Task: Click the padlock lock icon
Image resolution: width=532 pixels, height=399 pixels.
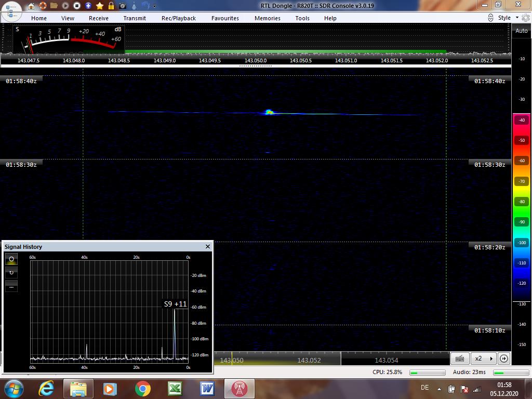Action: coord(111,5)
